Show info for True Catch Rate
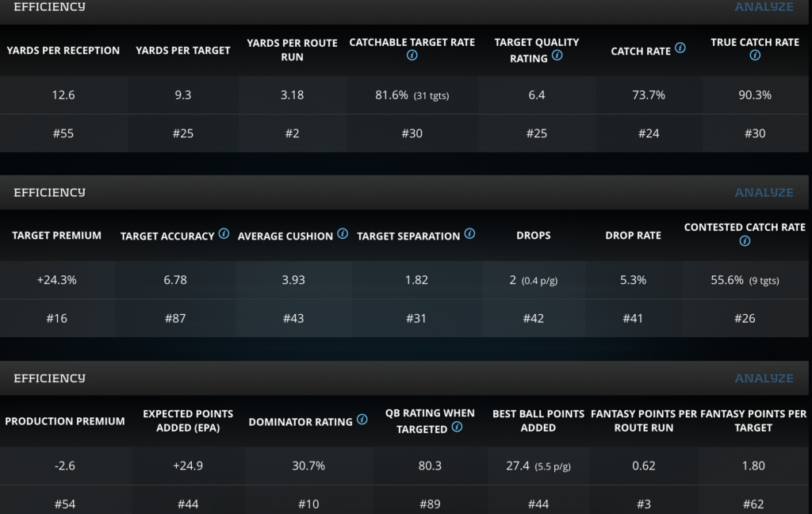Viewport: 812px width, 514px height. click(x=755, y=56)
